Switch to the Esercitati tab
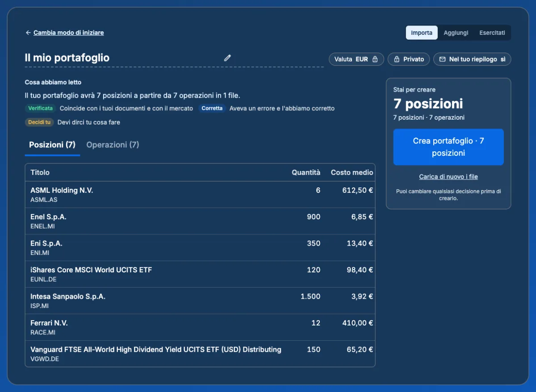The width and height of the screenshot is (536, 392). coord(492,33)
